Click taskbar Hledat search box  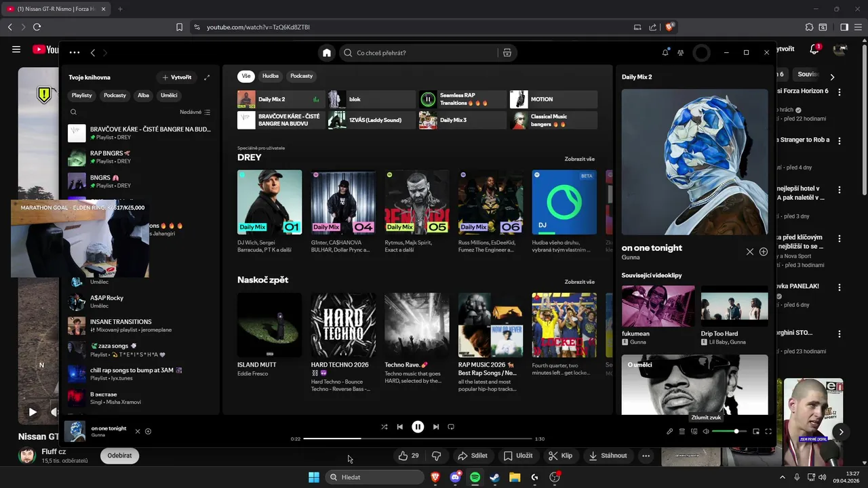[374, 477]
